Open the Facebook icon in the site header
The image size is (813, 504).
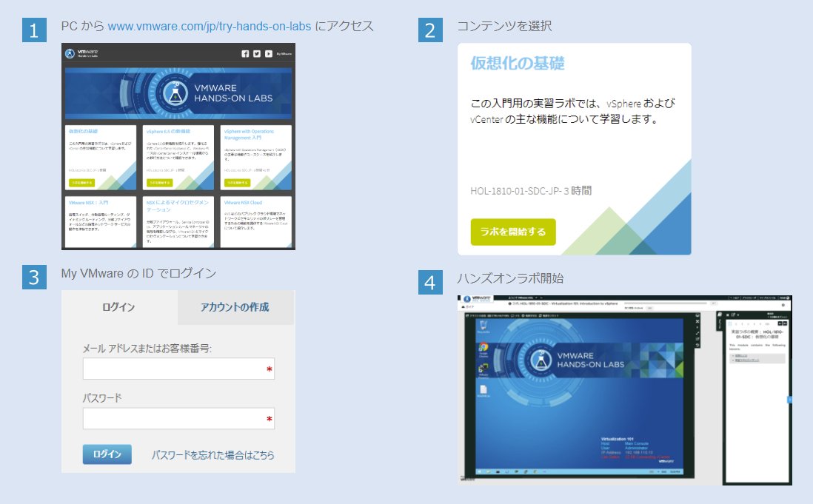point(246,55)
